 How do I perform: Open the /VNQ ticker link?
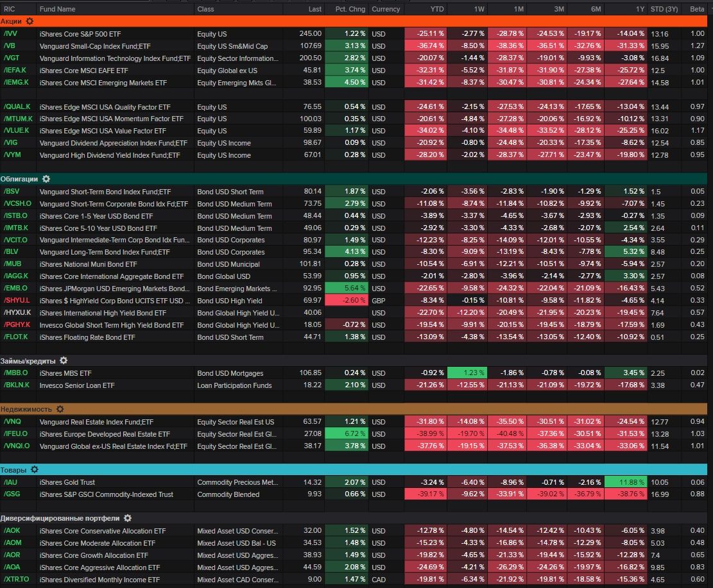pyautogui.click(x=12, y=422)
